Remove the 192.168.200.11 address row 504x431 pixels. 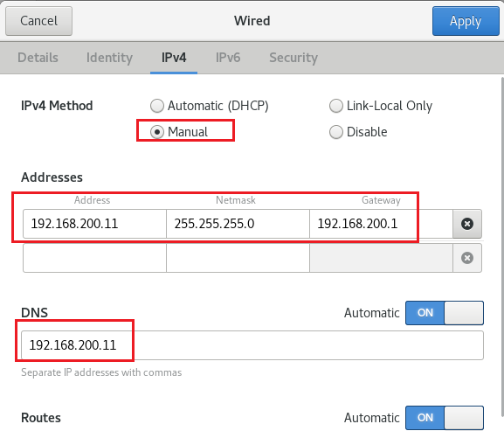pos(467,224)
